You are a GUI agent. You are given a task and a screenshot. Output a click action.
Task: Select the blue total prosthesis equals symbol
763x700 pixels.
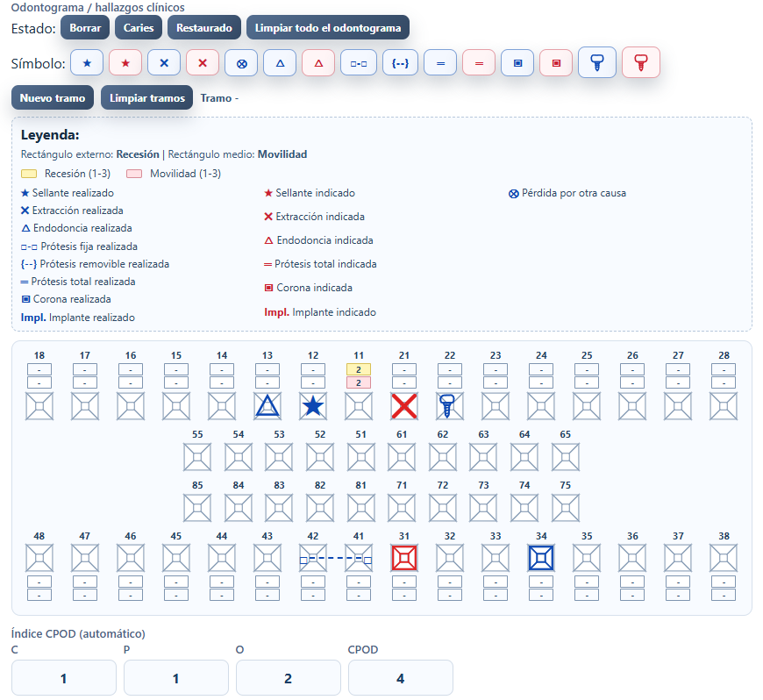[x=440, y=63]
